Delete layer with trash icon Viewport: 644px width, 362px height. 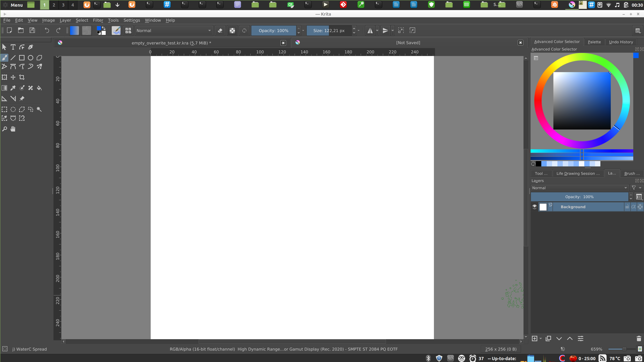(639, 339)
